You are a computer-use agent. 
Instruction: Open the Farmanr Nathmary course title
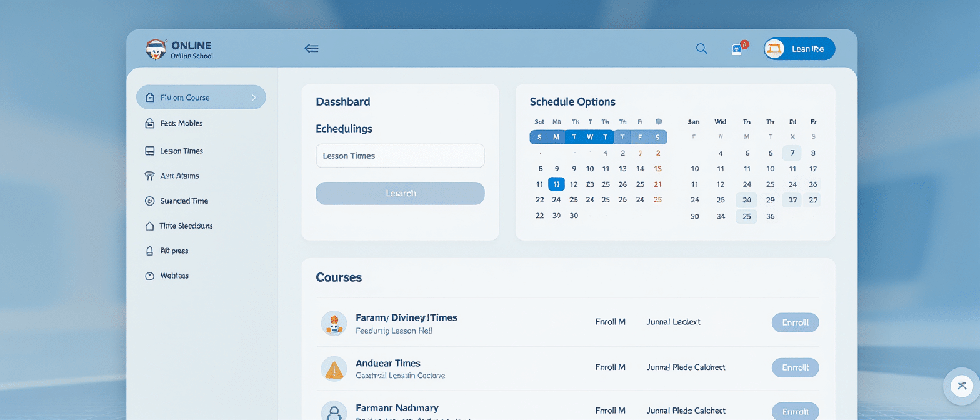[x=397, y=407]
